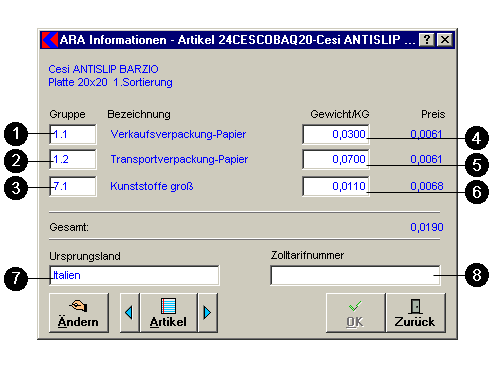The width and height of the screenshot is (496, 369).
Task: Edit the weight field showing 0,0110
Action: pos(336,186)
